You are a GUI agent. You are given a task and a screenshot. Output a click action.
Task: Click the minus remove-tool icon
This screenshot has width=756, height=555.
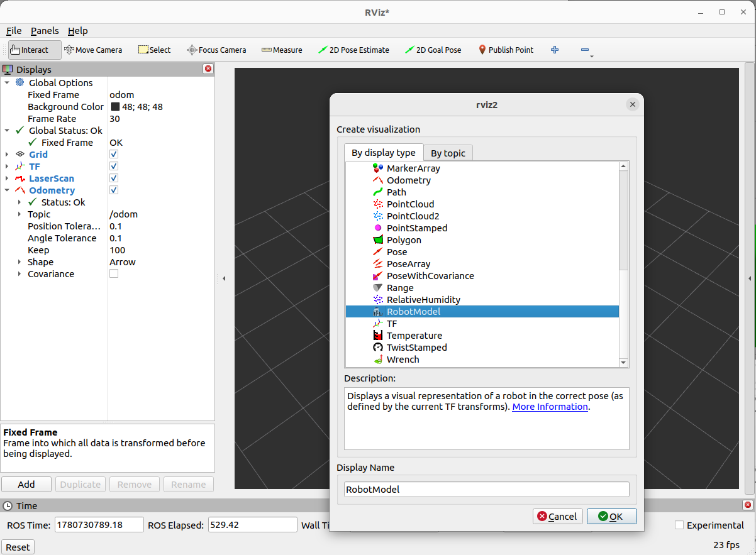pos(585,50)
